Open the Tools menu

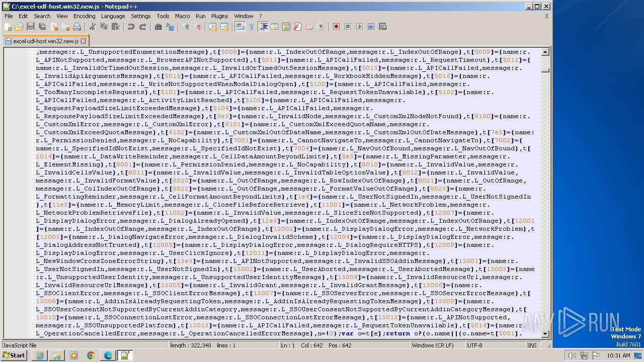[163, 16]
